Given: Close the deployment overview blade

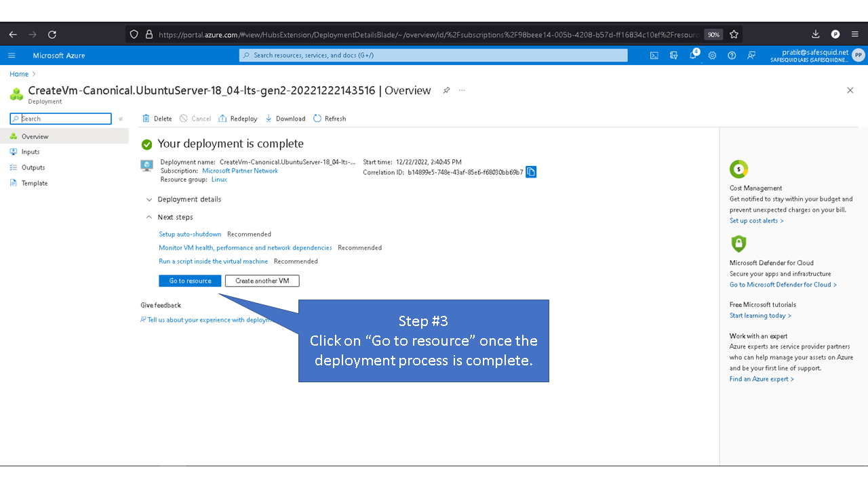Looking at the screenshot, I should 850,90.
